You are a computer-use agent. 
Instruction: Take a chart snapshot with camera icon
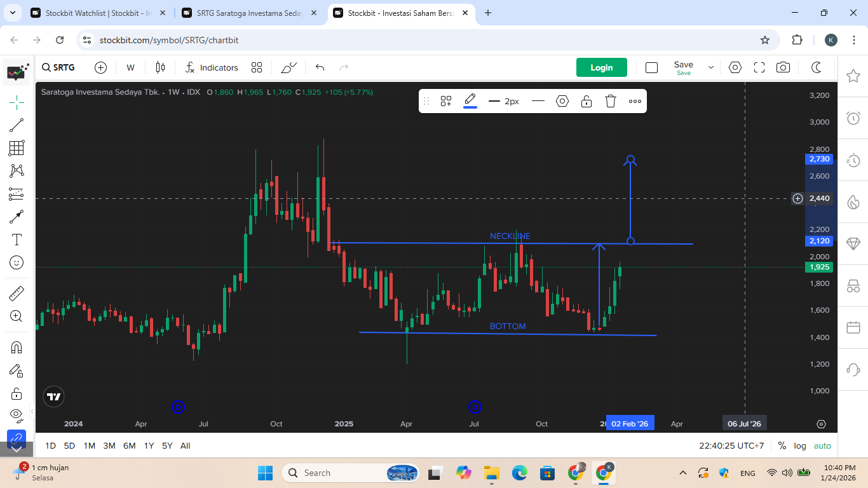click(x=783, y=67)
